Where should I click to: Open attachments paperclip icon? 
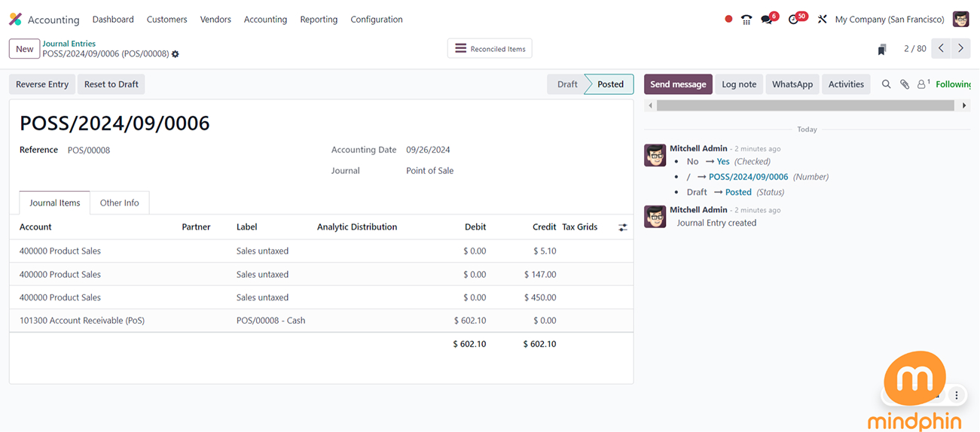pyautogui.click(x=905, y=84)
